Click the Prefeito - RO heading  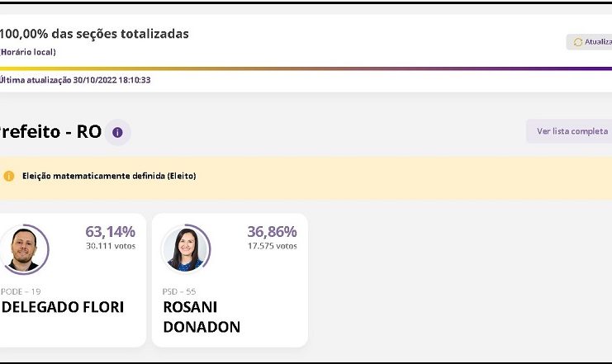pos(50,132)
